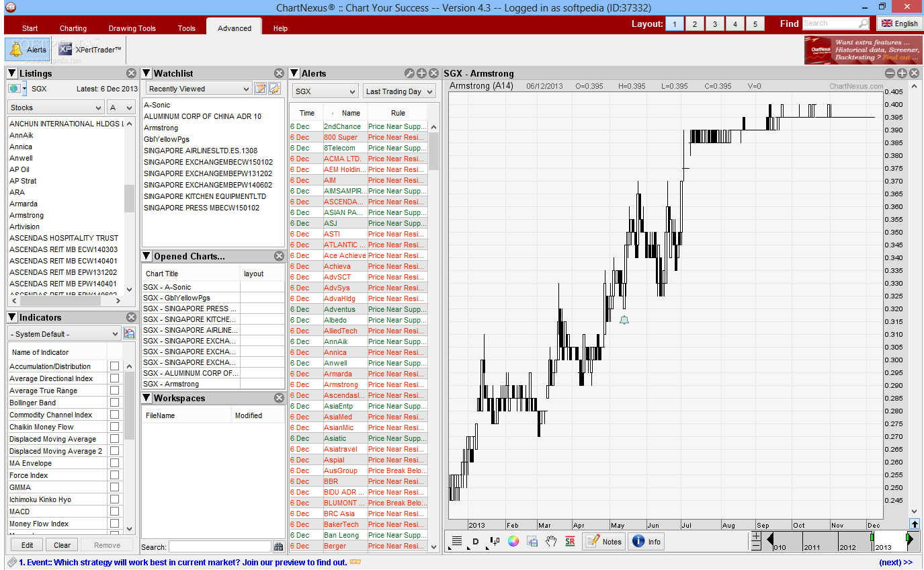Open the Alerts panel wrench settings

pos(409,73)
